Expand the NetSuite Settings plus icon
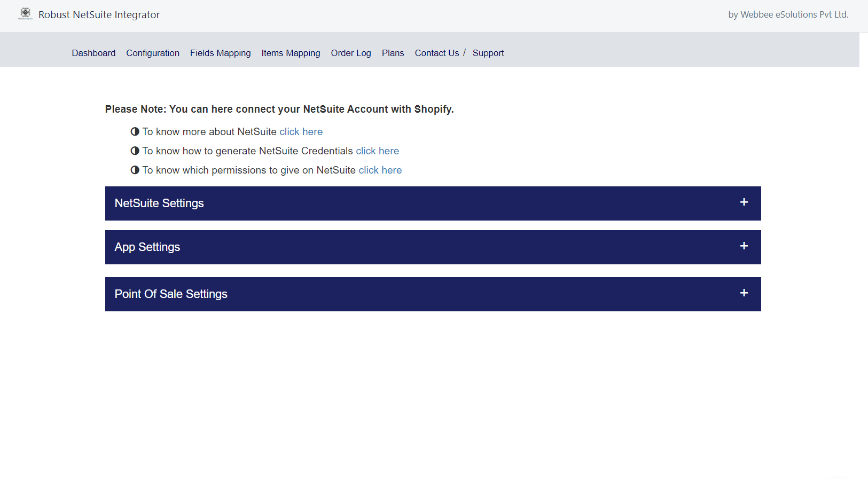The height and width of the screenshot is (479, 868). point(744,202)
